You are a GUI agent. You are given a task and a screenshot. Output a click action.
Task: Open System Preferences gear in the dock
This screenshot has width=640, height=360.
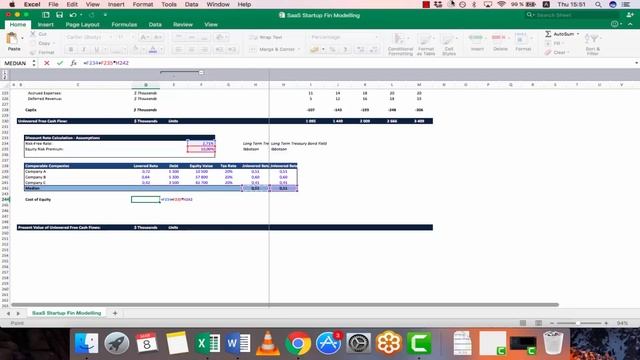(x=358, y=343)
